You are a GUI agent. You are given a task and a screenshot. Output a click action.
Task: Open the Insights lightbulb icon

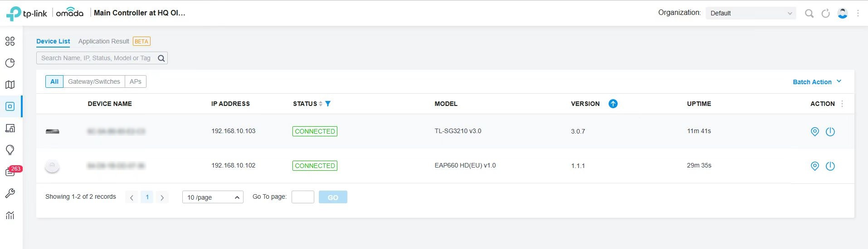[x=10, y=150]
